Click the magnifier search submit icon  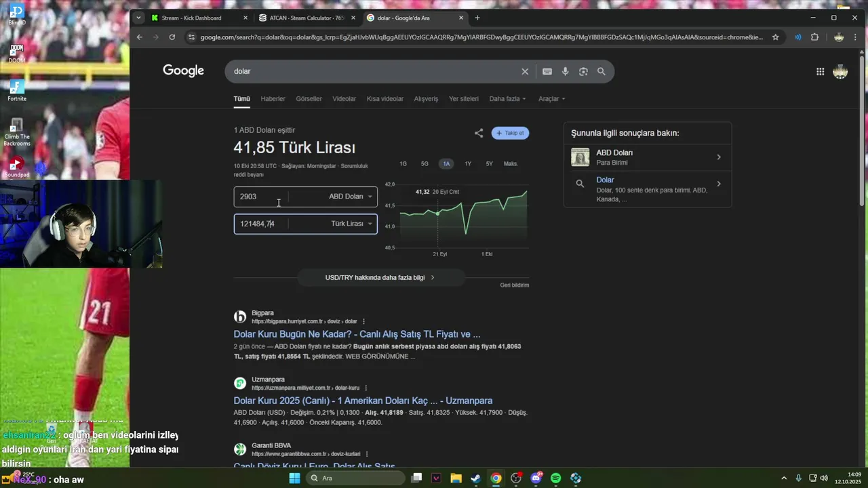tap(601, 71)
